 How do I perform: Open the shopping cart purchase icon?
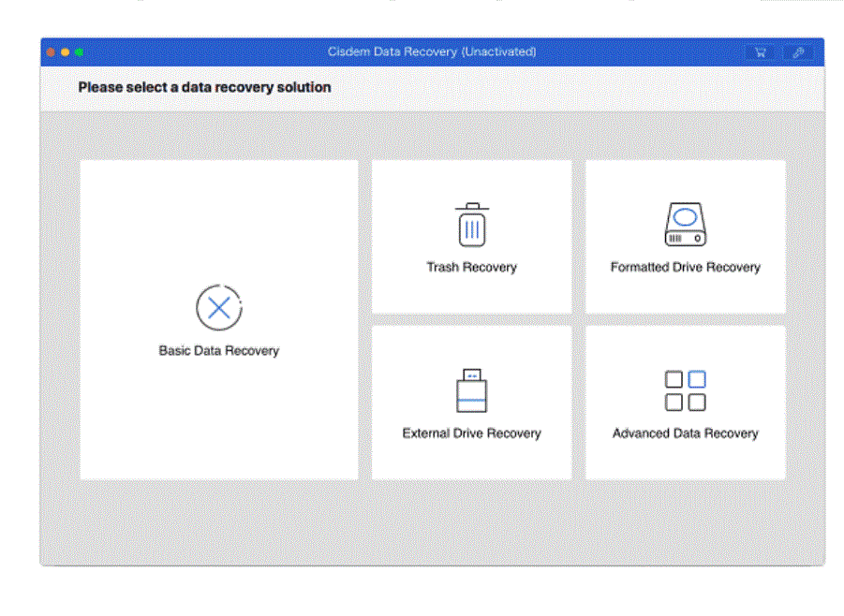tap(760, 52)
